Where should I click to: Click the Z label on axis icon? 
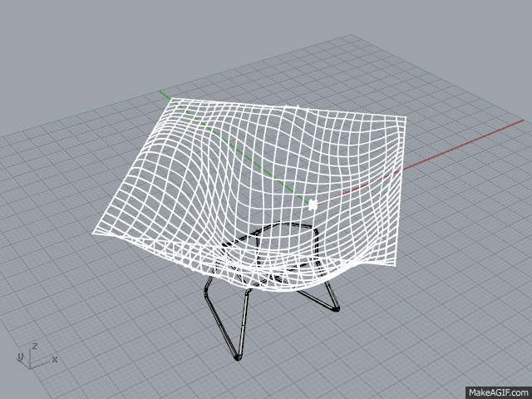34,346
